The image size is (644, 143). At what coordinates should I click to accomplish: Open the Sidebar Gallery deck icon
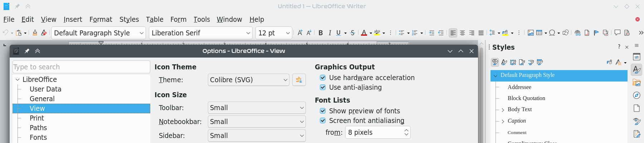(636, 83)
